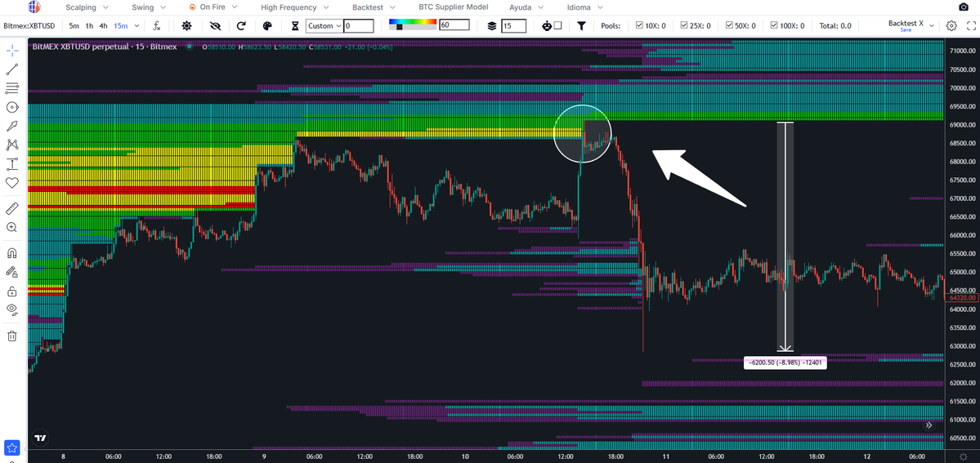
Task: Click the app logo at top left
Action: click(x=34, y=7)
